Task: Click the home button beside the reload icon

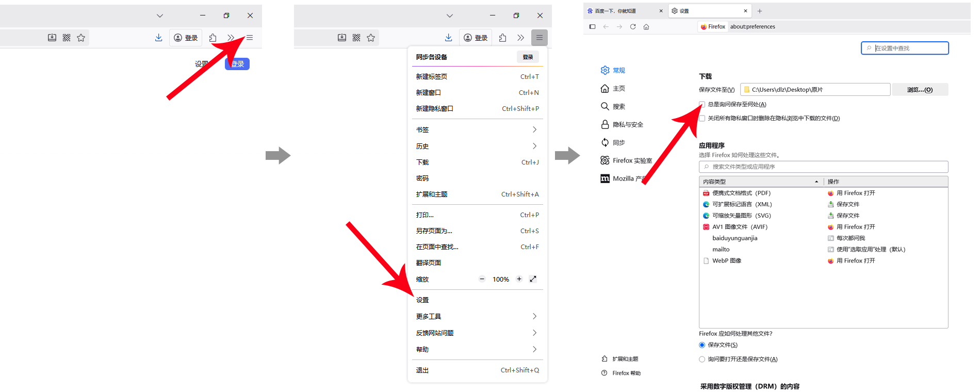Action: (x=646, y=27)
